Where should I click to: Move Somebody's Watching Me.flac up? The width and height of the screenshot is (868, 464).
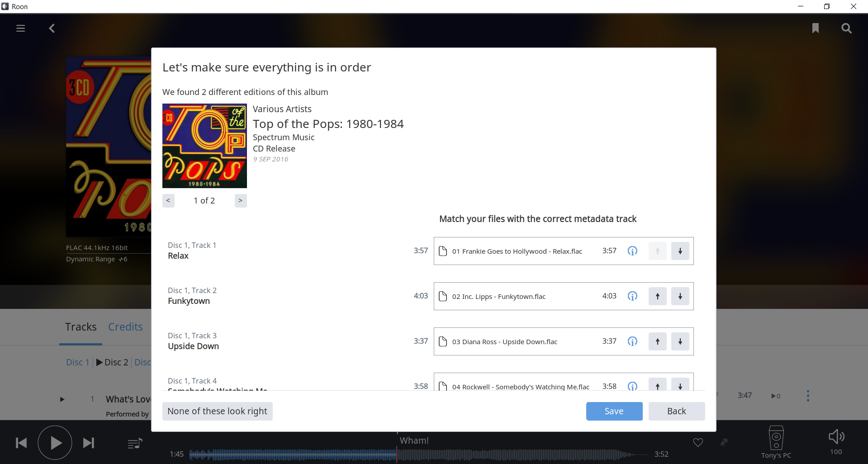pyautogui.click(x=658, y=384)
